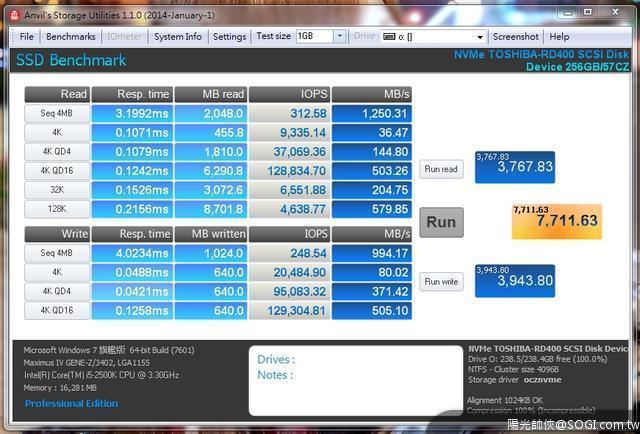Expand the Test size 1GB dropdown
The height and width of the screenshot is (434, 640).
coord(340,37)
